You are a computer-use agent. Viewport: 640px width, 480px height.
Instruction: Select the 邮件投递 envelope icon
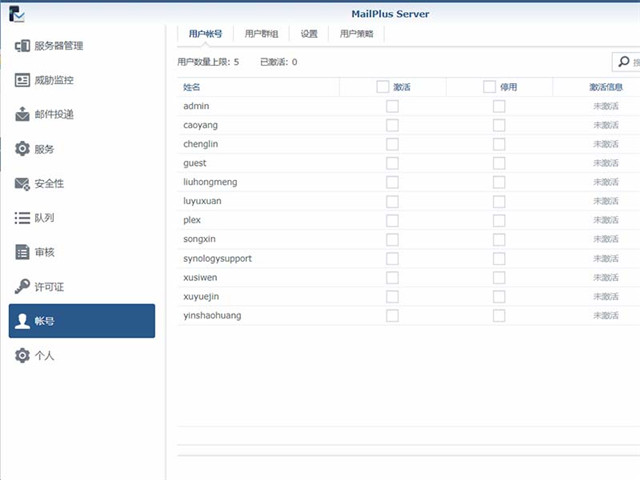[22, 114]
